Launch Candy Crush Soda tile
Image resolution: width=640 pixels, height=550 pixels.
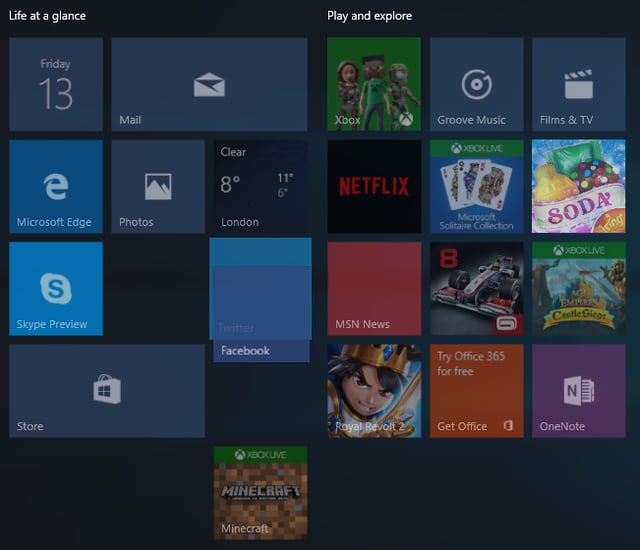point(579,186)
